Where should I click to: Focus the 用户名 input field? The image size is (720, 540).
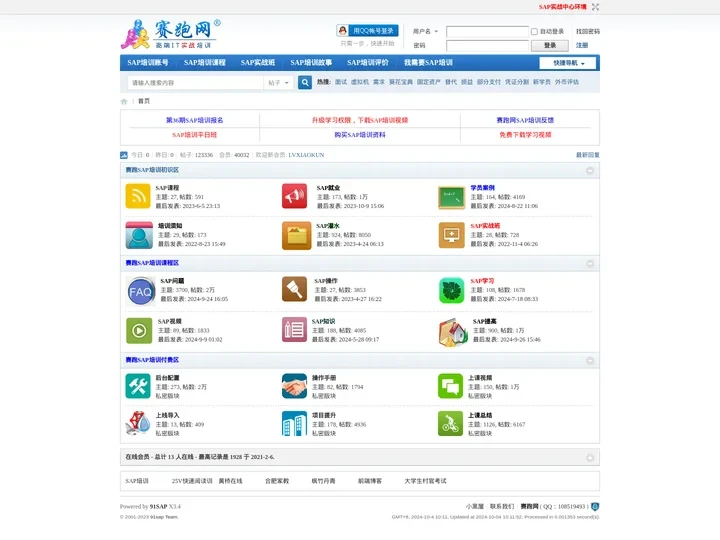487,31
